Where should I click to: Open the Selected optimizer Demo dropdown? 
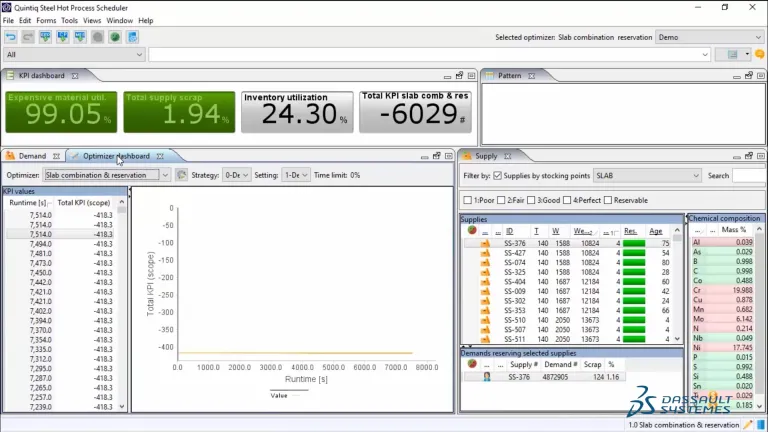pos(709,37)
